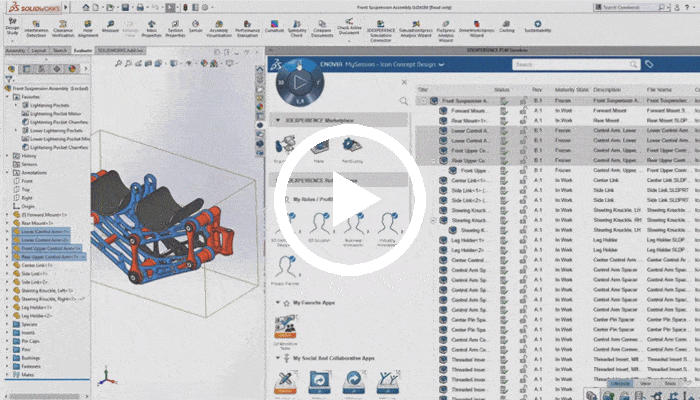Collapse My Social And Collaboration Apps section
This screenshot has height=400, width=700.
click(278, 358)
